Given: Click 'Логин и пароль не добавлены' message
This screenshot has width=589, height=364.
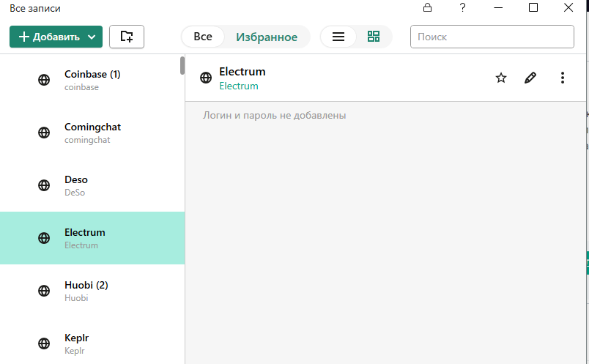Looking at the screenshot, I should tap(274, 115).
